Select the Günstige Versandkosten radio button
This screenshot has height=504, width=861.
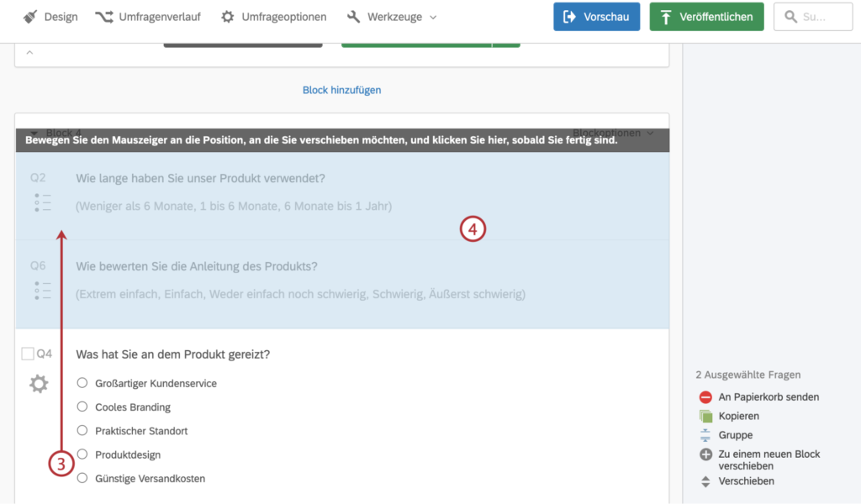(82, 478)
